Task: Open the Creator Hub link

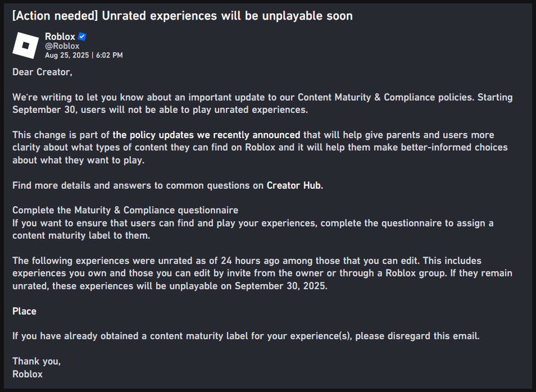Action: pyautogui.click(x=295, y=185)
